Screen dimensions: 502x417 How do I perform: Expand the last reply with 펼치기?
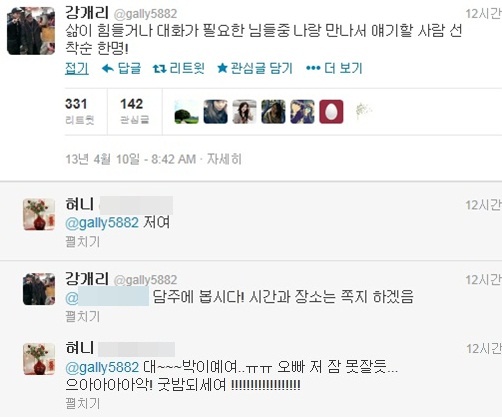click(x=83, y=403)
